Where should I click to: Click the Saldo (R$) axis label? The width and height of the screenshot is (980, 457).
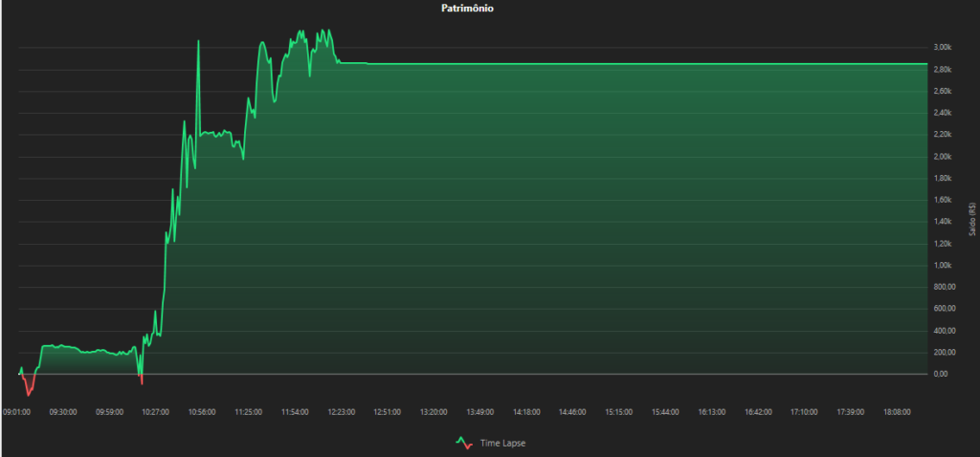click(x=972, y=219)
